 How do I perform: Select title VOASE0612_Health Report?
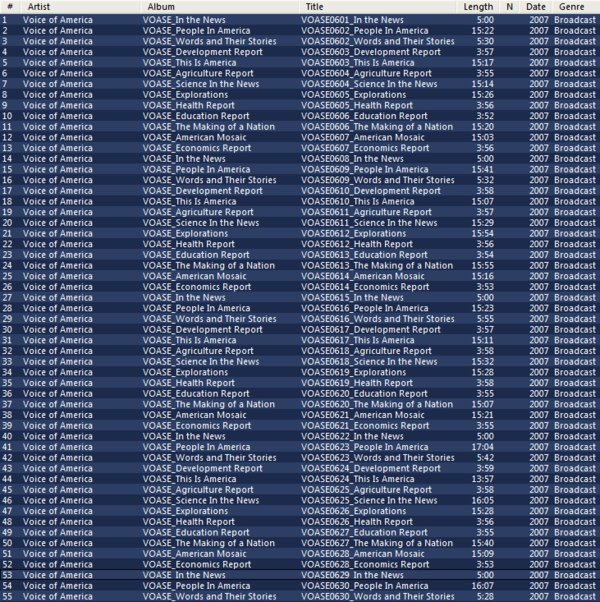[x=357, y=244]
